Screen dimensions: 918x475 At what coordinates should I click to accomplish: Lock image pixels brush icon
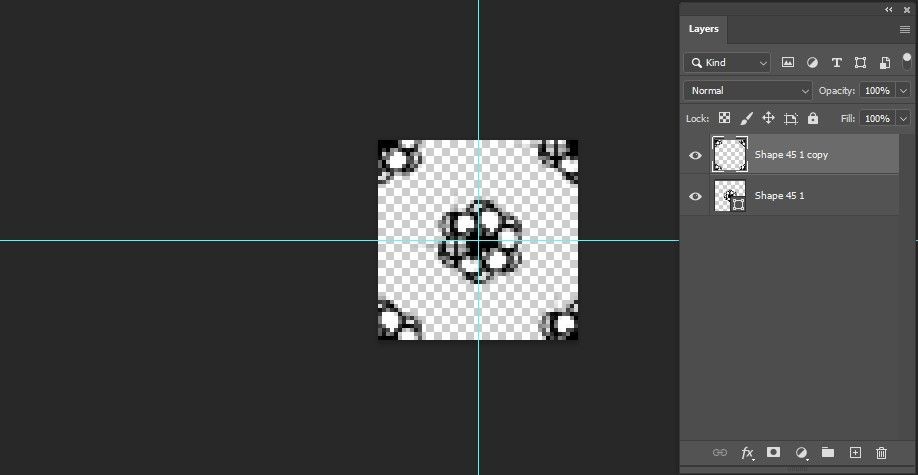746,118
